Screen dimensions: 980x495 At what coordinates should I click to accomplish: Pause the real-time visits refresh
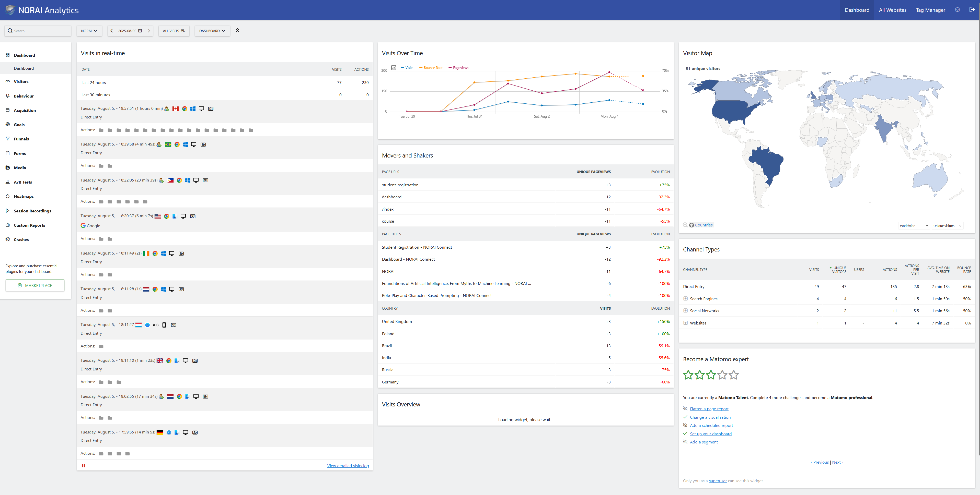[x=83, y=466]
